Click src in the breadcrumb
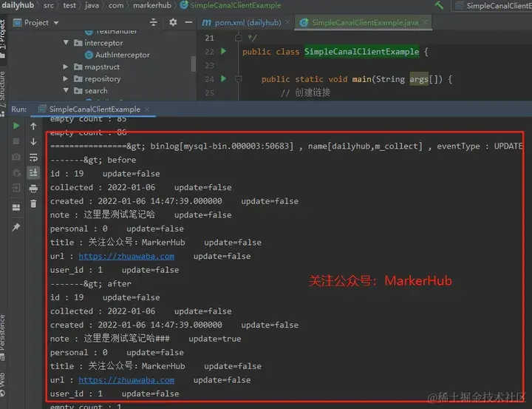This screenshot has height=409, width=532. point(49,5)
